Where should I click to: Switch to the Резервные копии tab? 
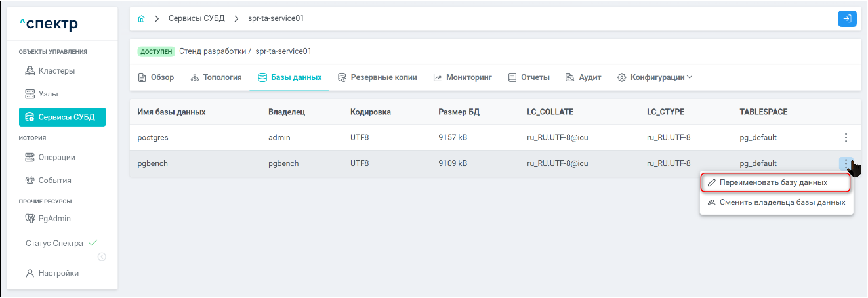[x=377, y=77]
